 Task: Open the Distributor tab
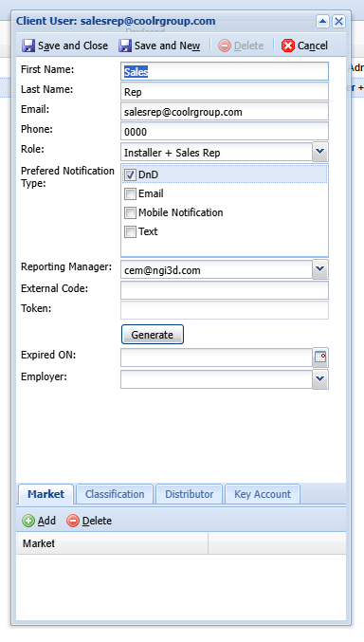(190, 494)
